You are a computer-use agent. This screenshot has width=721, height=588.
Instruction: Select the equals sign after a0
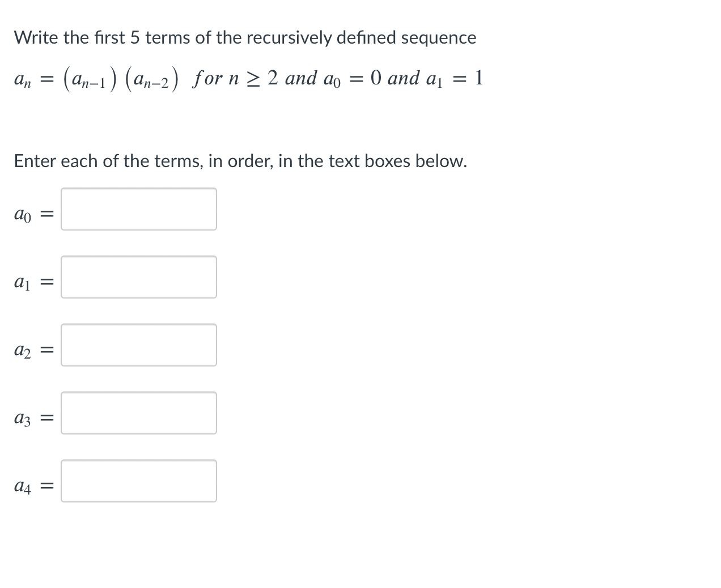pyautogui.click(x=47, y=213)
